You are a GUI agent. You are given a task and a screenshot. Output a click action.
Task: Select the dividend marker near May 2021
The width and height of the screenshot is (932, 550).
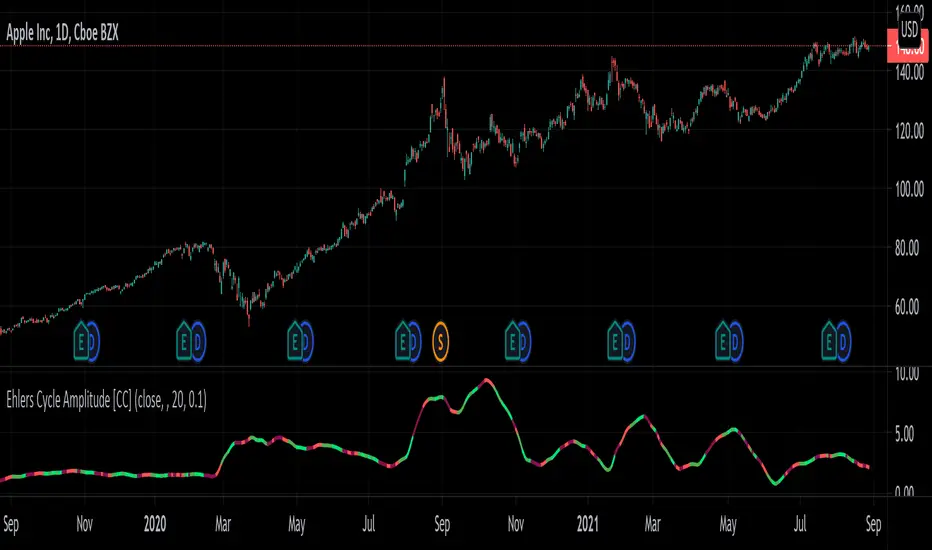pyautogui.click(x=736, y=341)
